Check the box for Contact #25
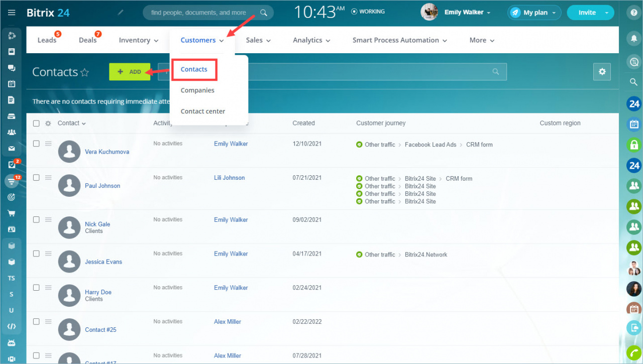 (x=36, y=321)
